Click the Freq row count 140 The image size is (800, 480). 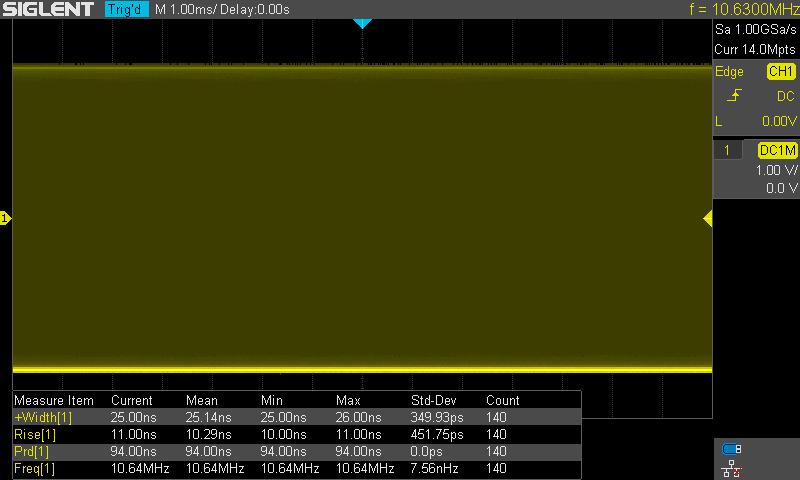(496, 468)
